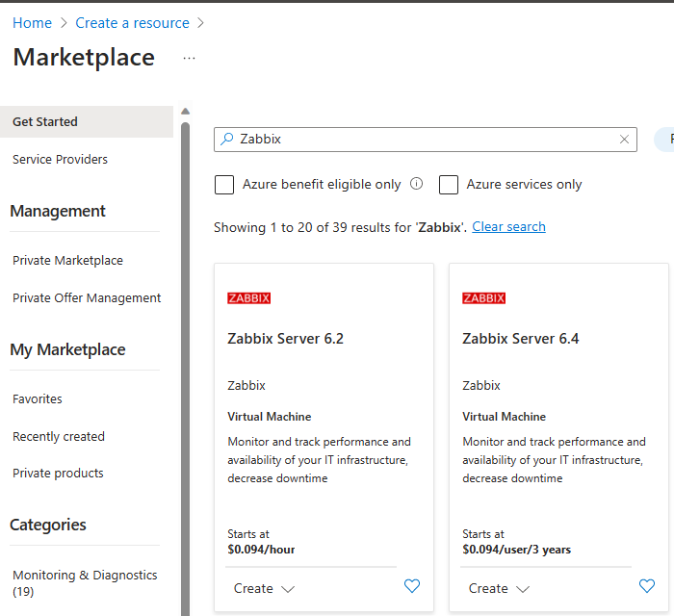Click the sidebar vertical scrollbar thumb
The width and height of the screenshot is (674, 616).
tap(185, 370)
